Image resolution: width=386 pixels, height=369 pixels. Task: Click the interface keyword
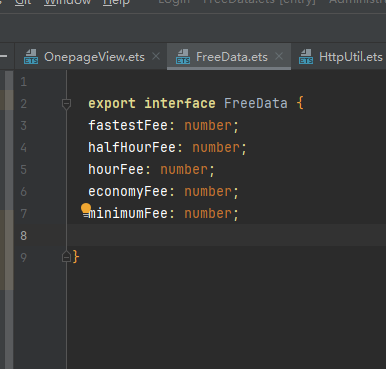click(180, 103)
